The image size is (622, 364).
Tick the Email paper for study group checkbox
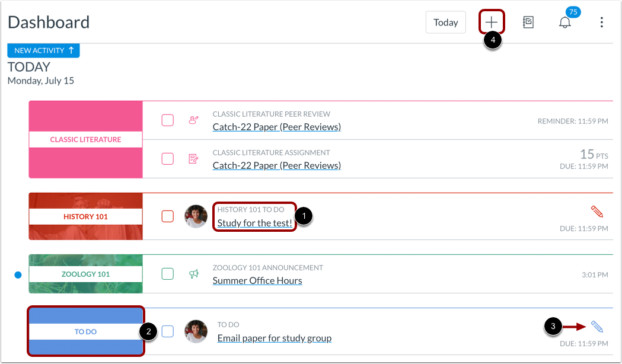coord(167,331)
